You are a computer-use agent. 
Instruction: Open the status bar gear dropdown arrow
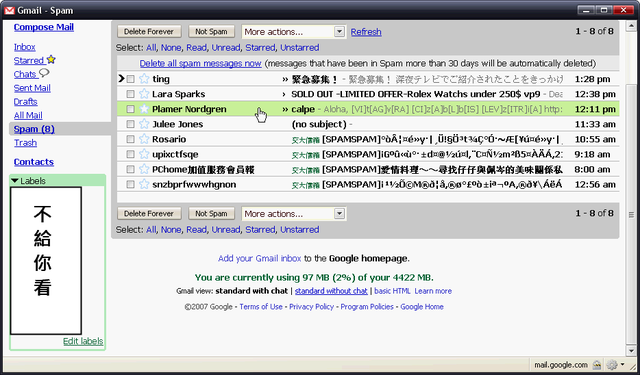click(x=622, y=364)
